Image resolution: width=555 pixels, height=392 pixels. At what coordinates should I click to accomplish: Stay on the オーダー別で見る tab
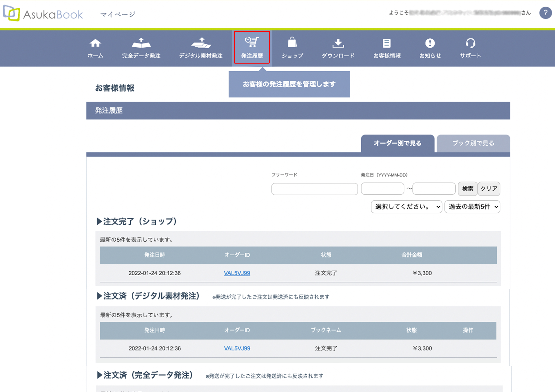coord(397,143)
